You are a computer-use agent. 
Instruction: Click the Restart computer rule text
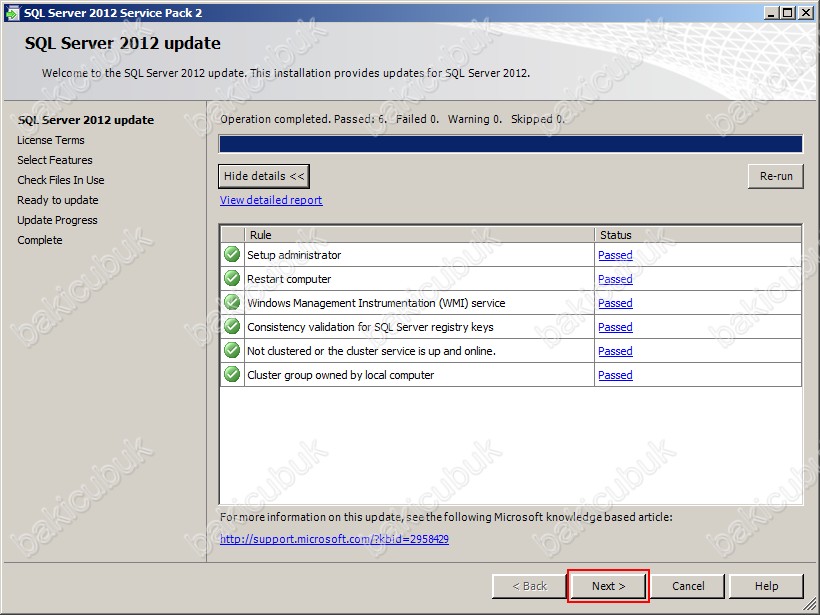click(289, 279)
